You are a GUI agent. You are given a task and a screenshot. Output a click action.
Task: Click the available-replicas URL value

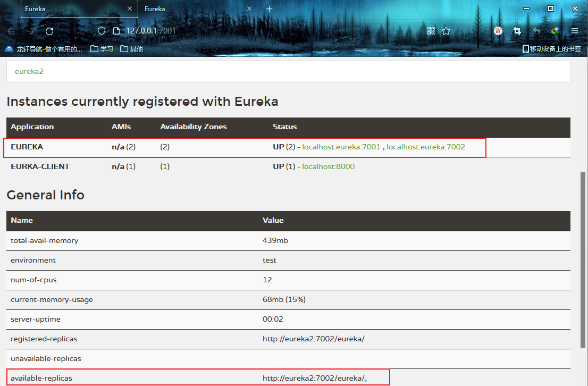click(x=314, y=378)
